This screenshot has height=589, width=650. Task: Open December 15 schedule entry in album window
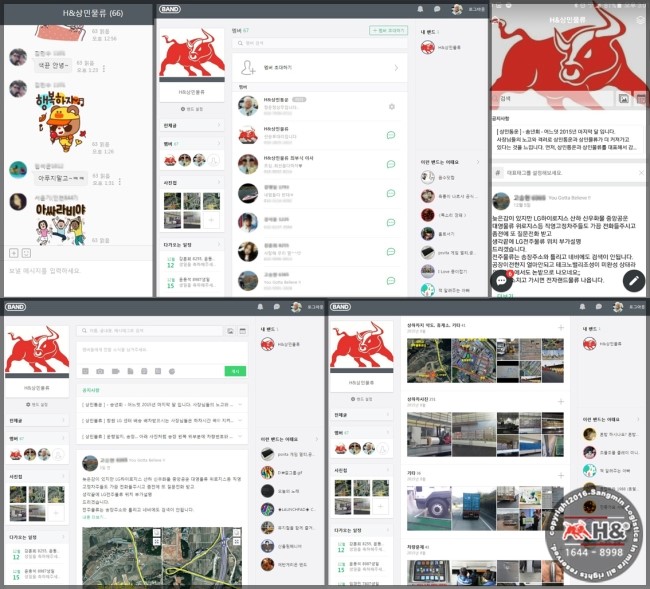(x=361, y=567)
